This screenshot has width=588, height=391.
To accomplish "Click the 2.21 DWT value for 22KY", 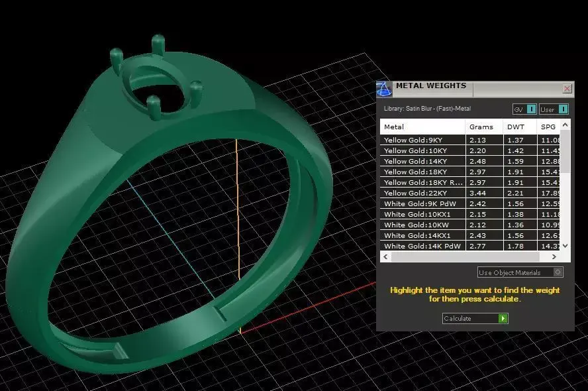I will pyautogui.click(x=515, y=194).
